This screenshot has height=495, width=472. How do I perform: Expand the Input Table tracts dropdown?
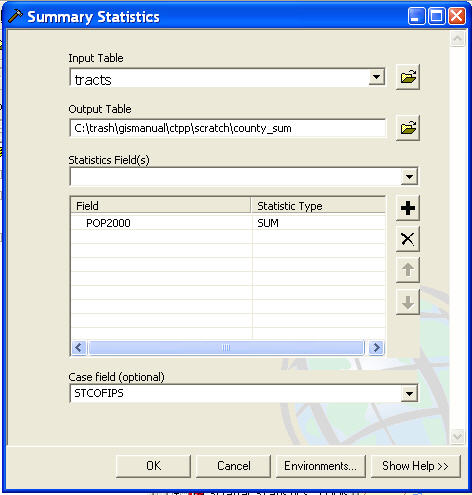377,77
